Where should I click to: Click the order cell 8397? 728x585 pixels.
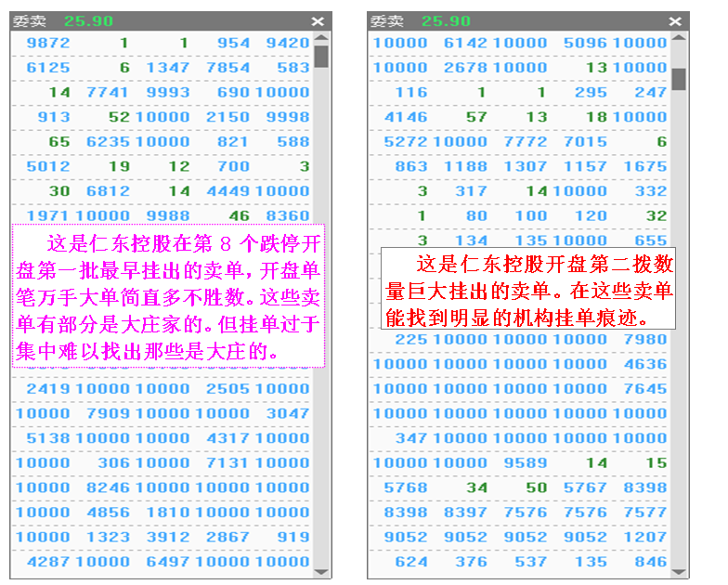(466, 513)
